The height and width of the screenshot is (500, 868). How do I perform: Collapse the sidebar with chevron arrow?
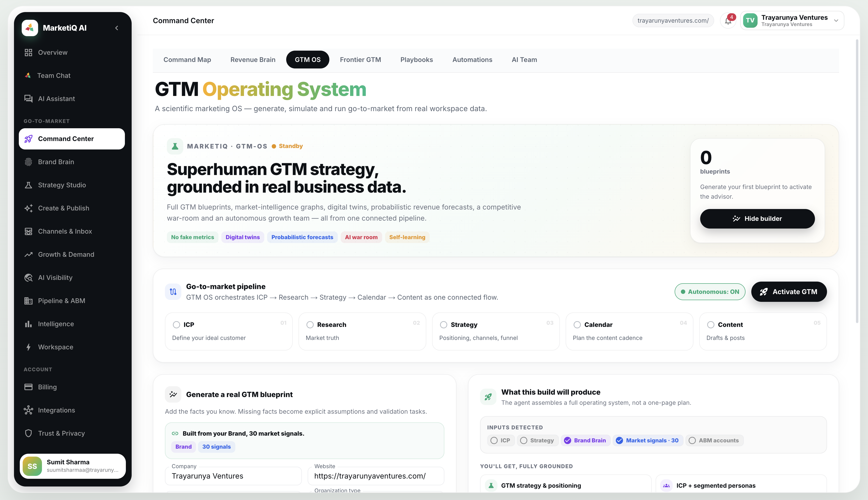pos(117,28)
